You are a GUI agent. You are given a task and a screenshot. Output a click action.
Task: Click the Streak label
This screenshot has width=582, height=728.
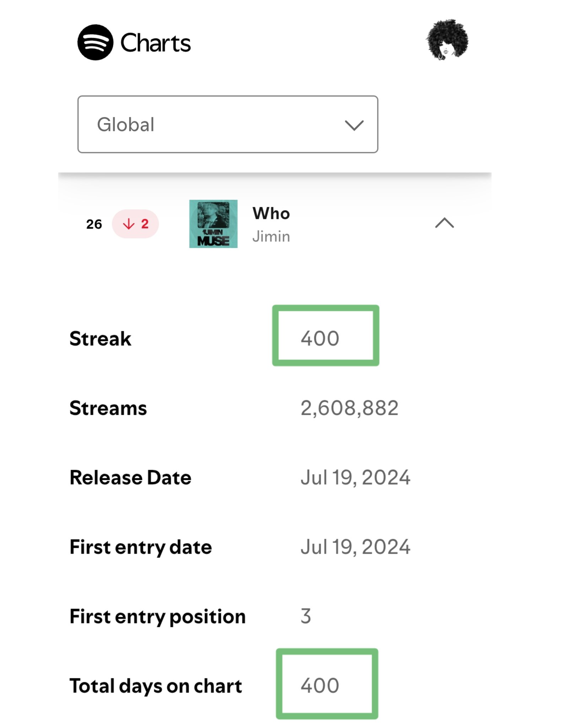100,338
